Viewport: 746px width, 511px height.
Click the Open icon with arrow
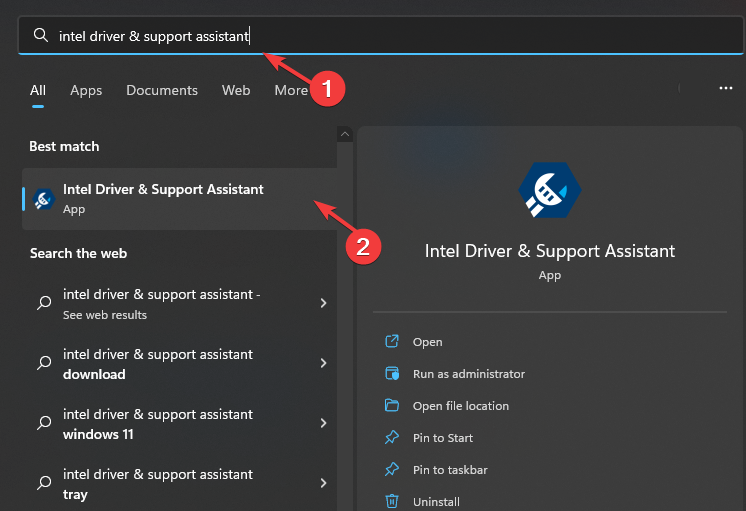click(x=392, y=341)
